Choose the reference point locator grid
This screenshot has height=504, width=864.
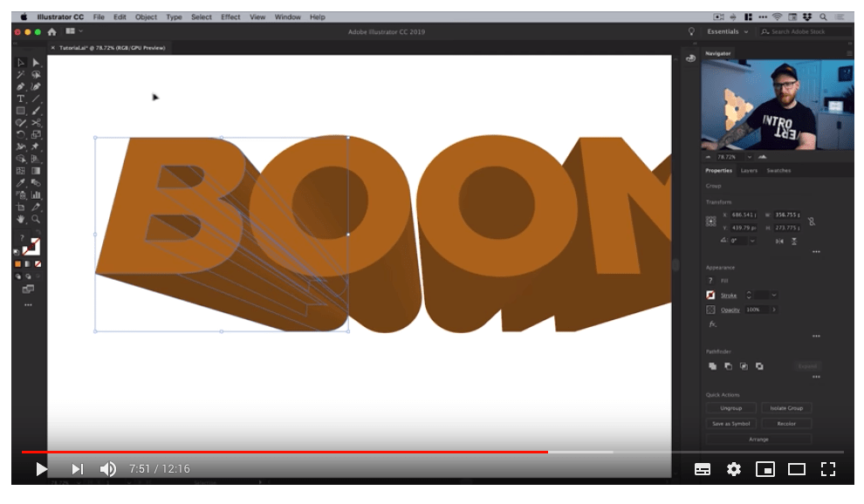click(710, 221)
